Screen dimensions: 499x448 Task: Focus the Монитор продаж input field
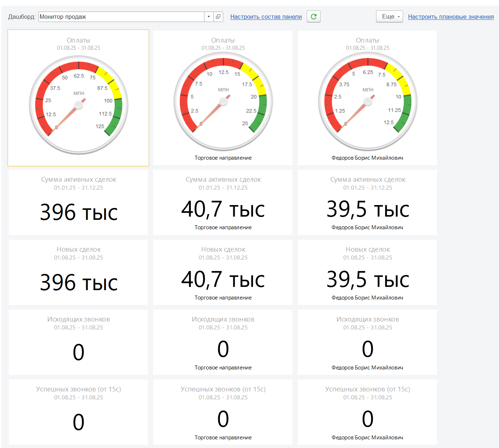(122, 17)
